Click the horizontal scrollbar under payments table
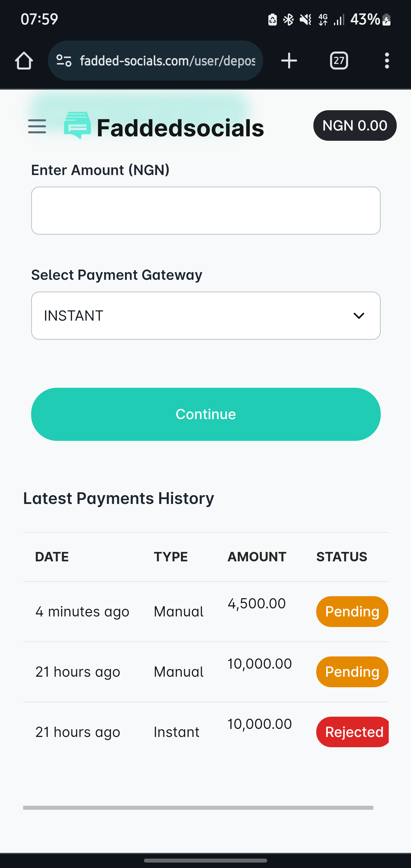The height and width of the screenshot is (868, 411). point(198,808)
